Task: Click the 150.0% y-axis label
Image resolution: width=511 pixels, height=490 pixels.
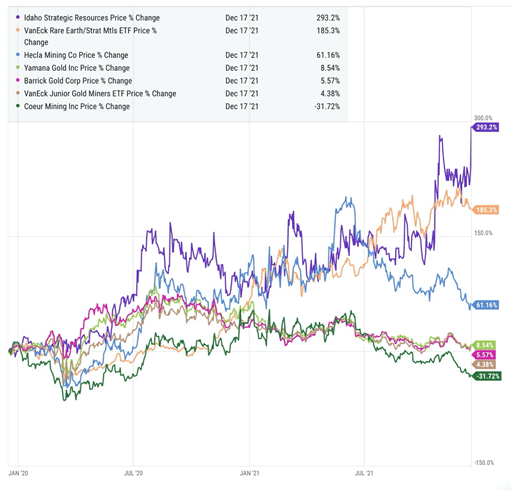Action: pyautogui.click(x=483, y=233)
